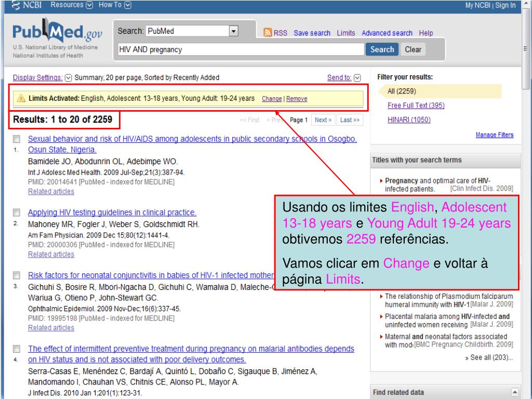
Task: Click Change in the Limits Activated bar
Action: pos(272,99)
